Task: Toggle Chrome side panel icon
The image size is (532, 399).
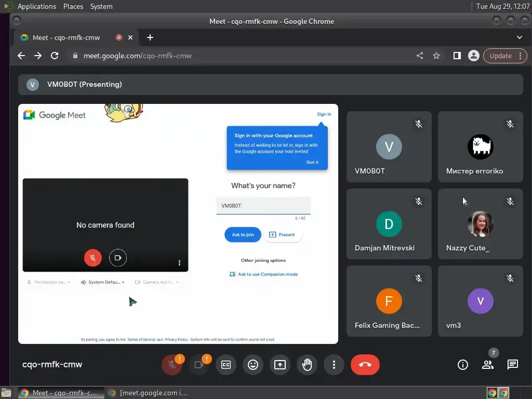Action: pos(457,56)
